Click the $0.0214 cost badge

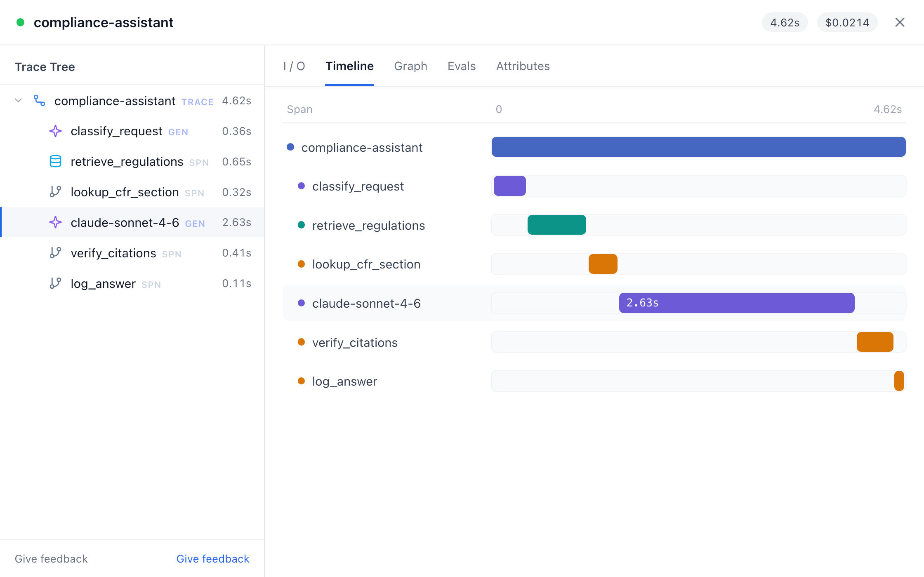pos(847,22)
